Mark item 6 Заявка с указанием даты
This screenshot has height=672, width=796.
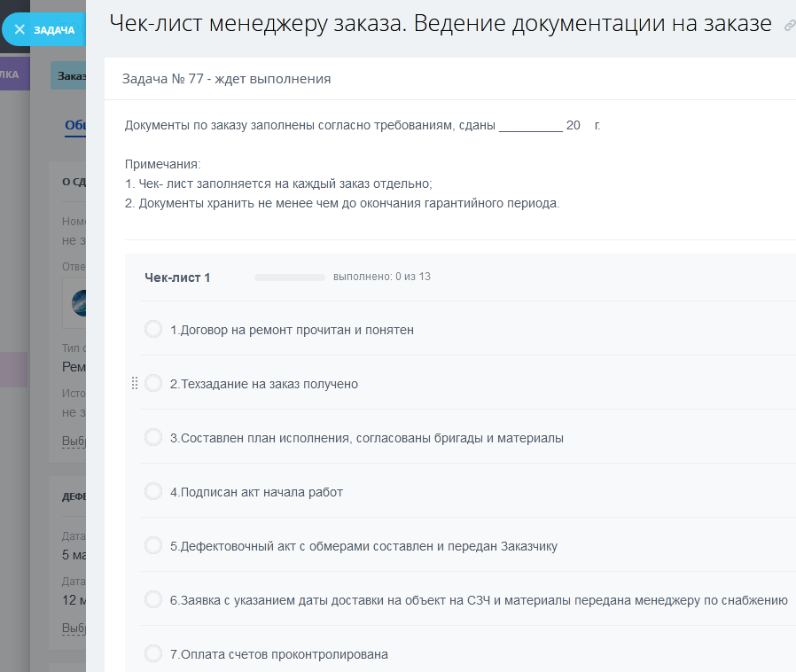click(x=153, y=599)
